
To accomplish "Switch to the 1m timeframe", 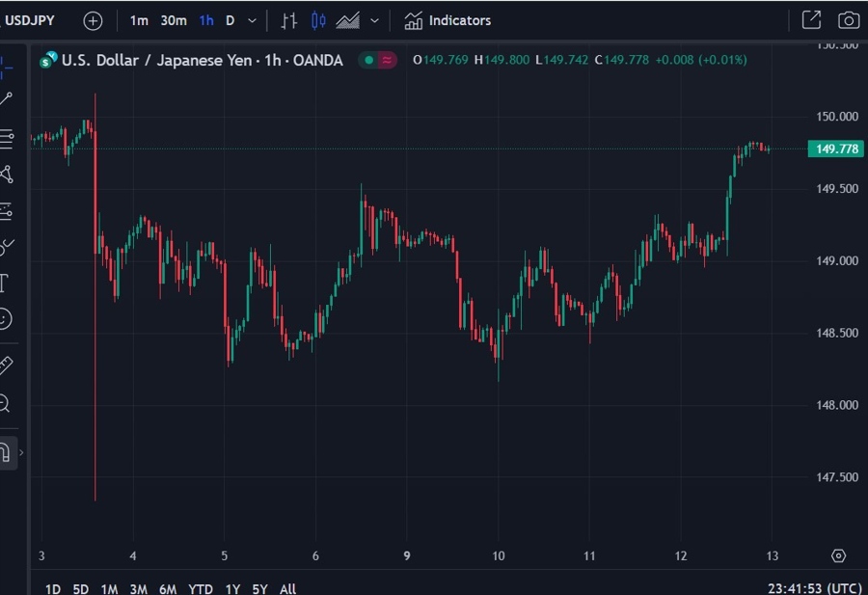I will click(x=139, y=21).
